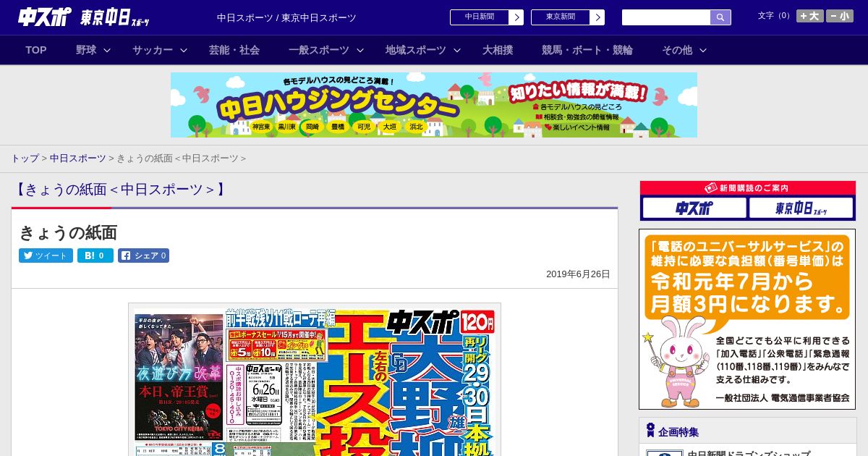Click 中スポ subscription button in sidebar
The image size is (868, 456).
pos(694,208)
